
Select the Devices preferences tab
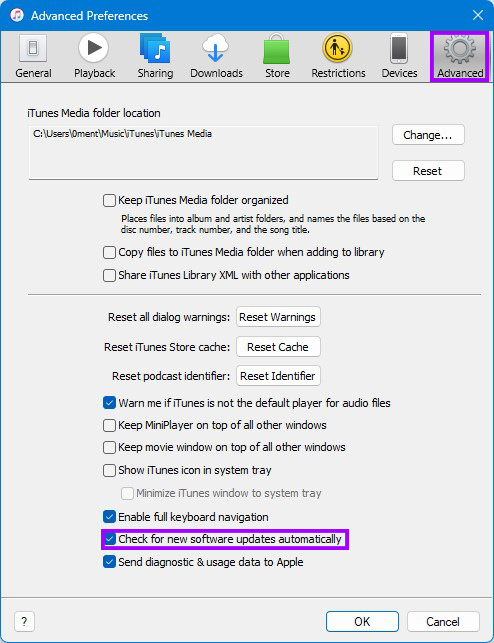coord(399,57)
